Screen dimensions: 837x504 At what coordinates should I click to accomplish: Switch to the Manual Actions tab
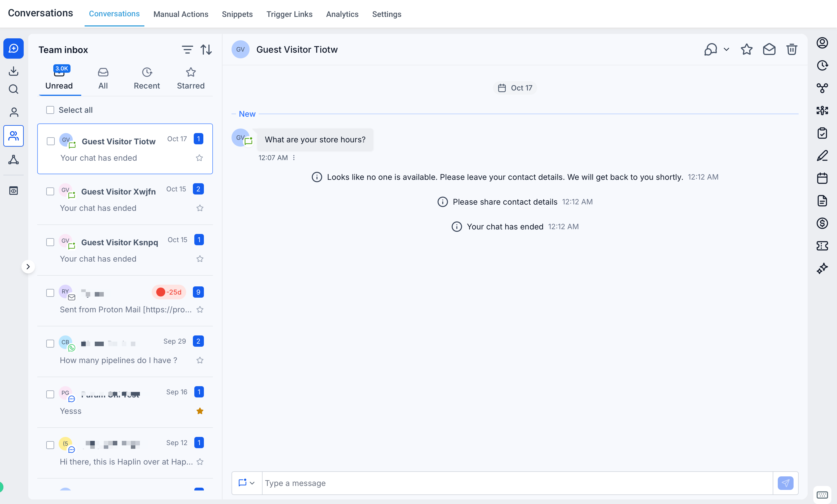(181, 14)
